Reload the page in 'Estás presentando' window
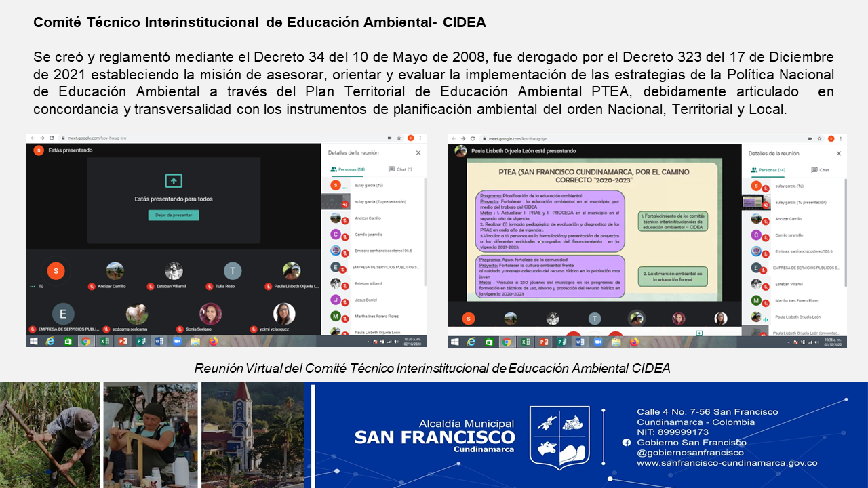 click(52, 138)
